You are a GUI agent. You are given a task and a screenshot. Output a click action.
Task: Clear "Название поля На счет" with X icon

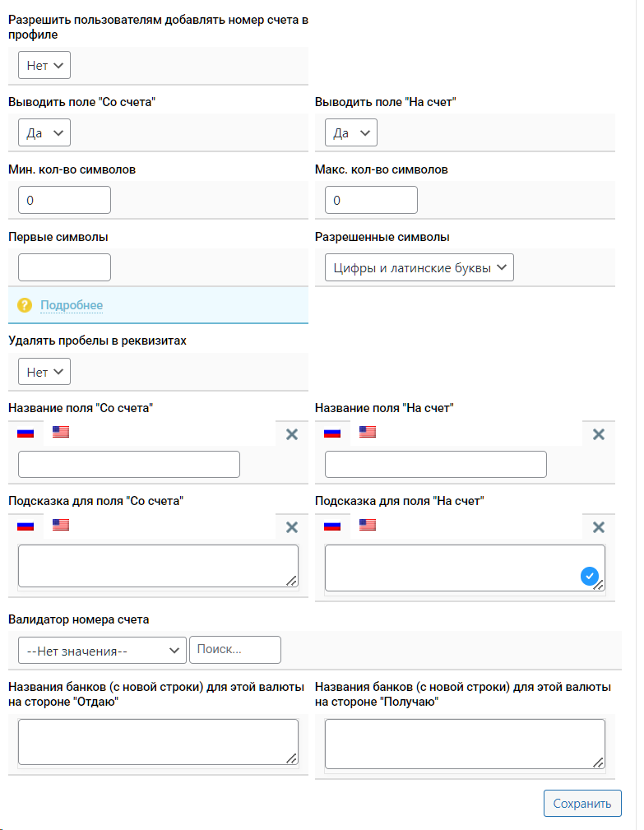[x=599, y=434]
